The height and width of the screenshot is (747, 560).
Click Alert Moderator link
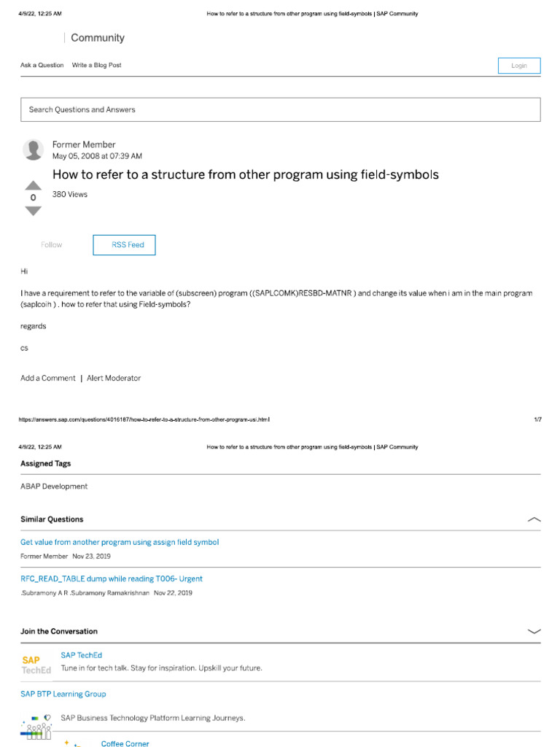[114, 379]
